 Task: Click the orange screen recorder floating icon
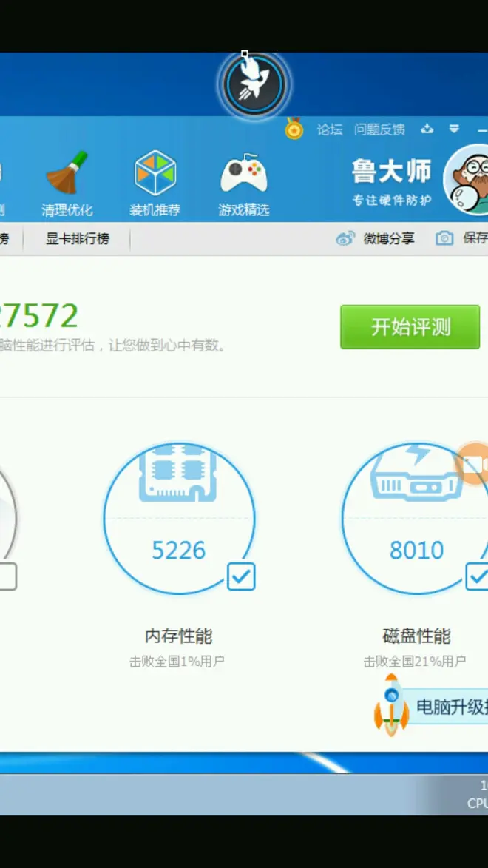click(472, 464)
